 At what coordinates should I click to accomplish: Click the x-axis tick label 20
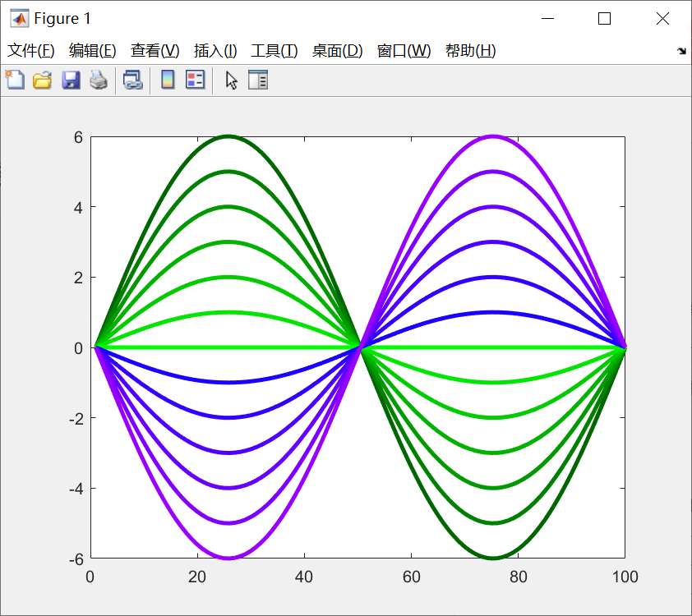tap(197, 577)
